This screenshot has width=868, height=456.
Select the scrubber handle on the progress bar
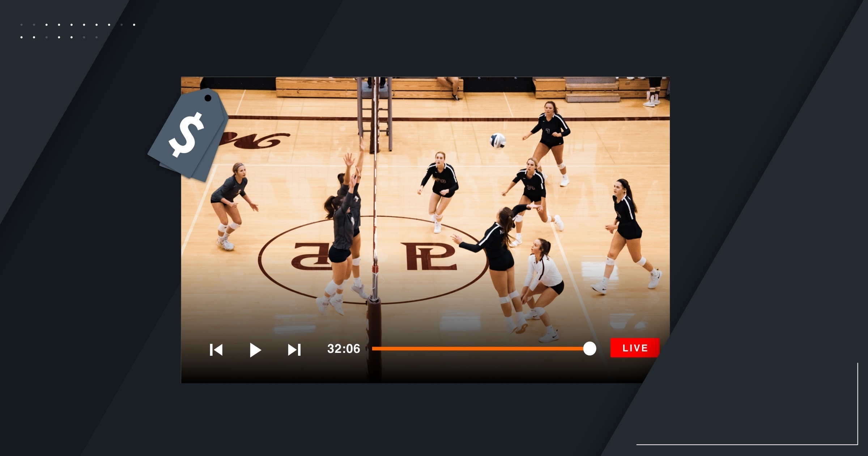pos(590,349)
